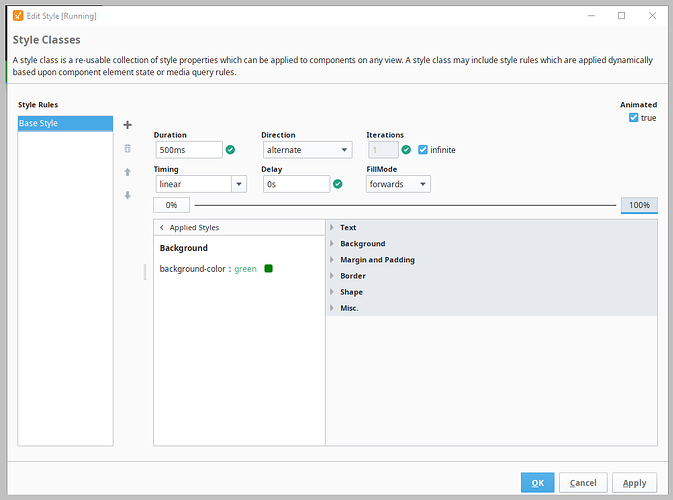
Task: Click the Background heading in applied styles
Action: click(184, 248)
